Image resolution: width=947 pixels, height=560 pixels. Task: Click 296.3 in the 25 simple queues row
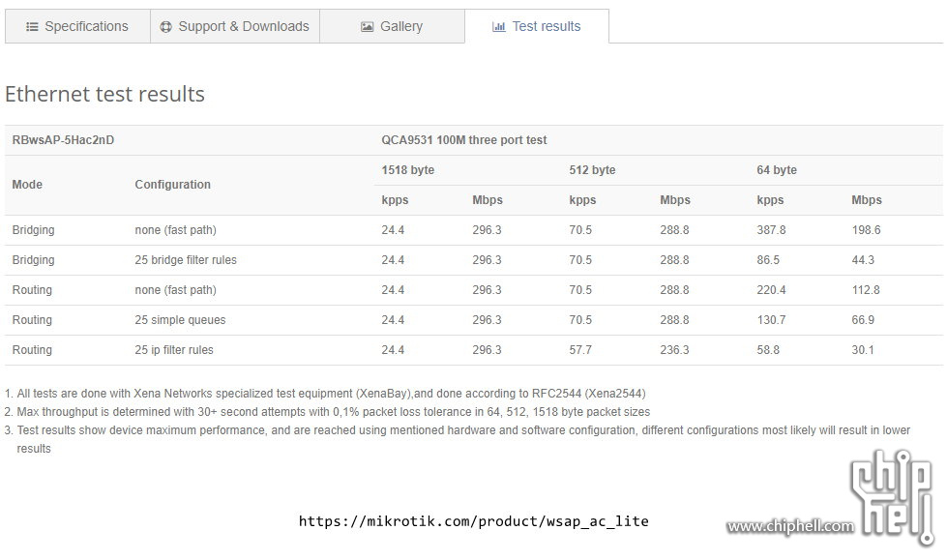(487, 320)
